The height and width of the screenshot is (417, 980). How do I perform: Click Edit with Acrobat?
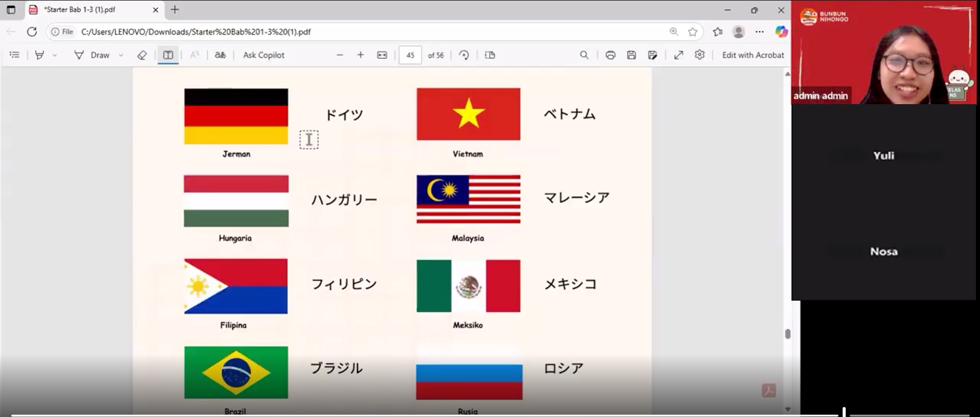pos(753,55)
